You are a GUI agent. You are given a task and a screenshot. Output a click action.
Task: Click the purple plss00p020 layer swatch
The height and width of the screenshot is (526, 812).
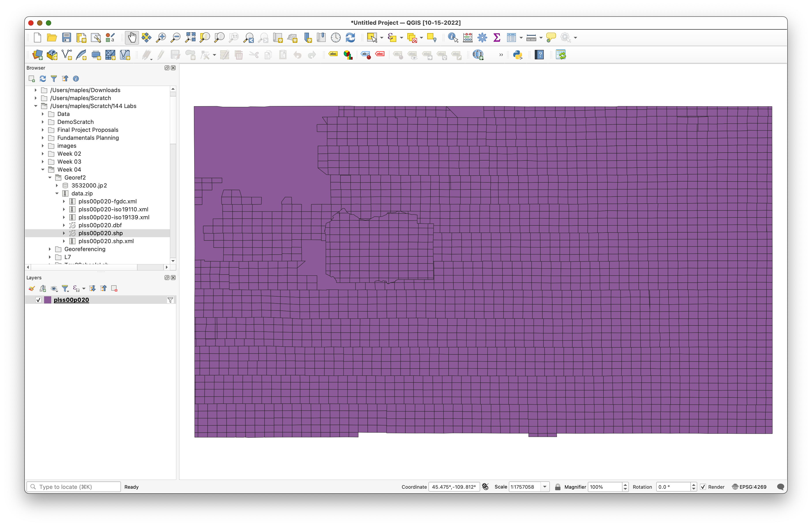48,300
